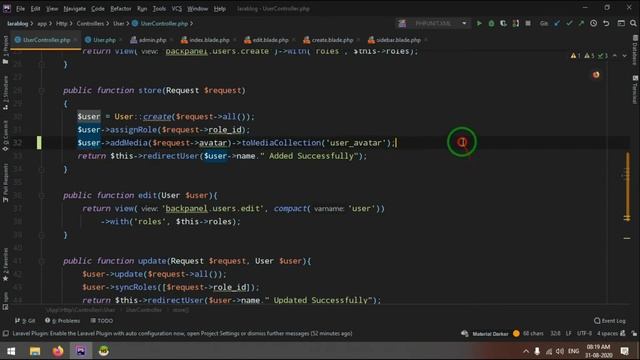Run the current configuration with the green play icon

click(x=479, y=24)
